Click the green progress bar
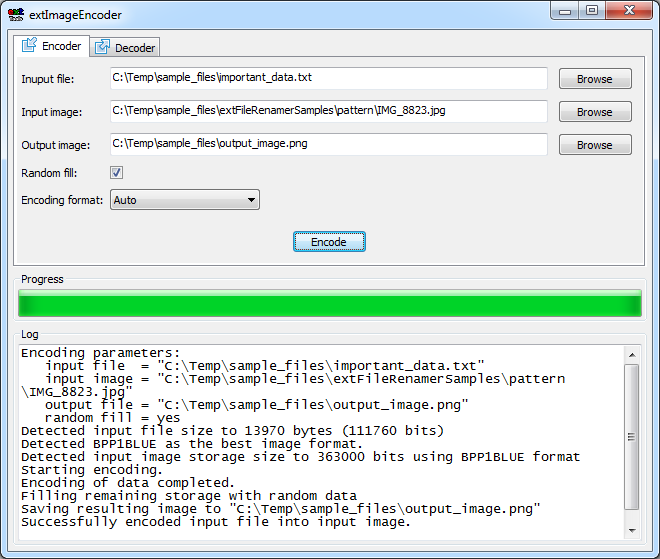 (x=329, y=304)
